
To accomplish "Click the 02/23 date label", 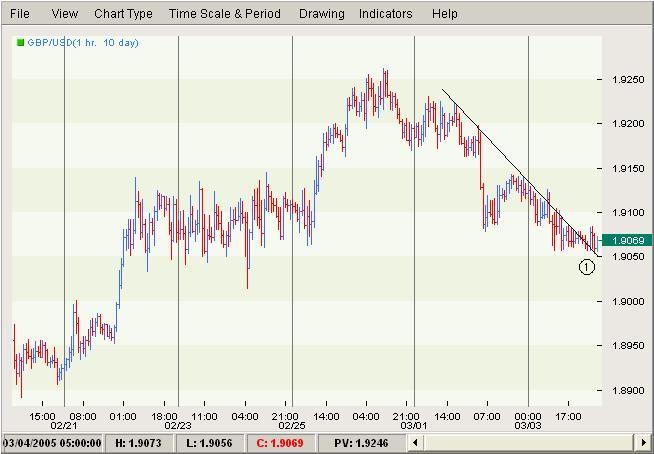I will click(x=177, y=426).
